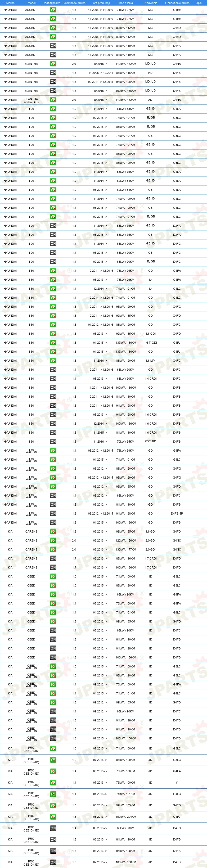This screenshot has width=207, height=868.
Task: Click the petrol icon in I 30 1.6 T-GDI row
Action: point(53,343)
